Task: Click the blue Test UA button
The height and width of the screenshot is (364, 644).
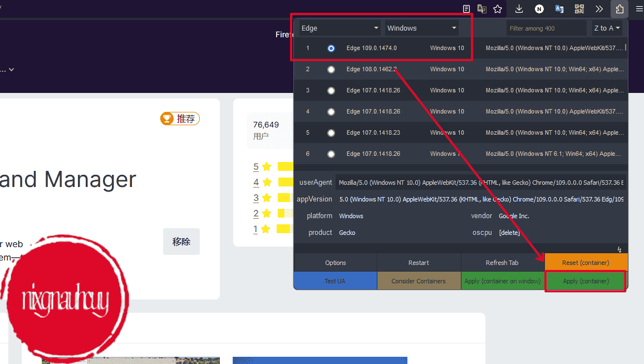Action: [x=335, y=281]
